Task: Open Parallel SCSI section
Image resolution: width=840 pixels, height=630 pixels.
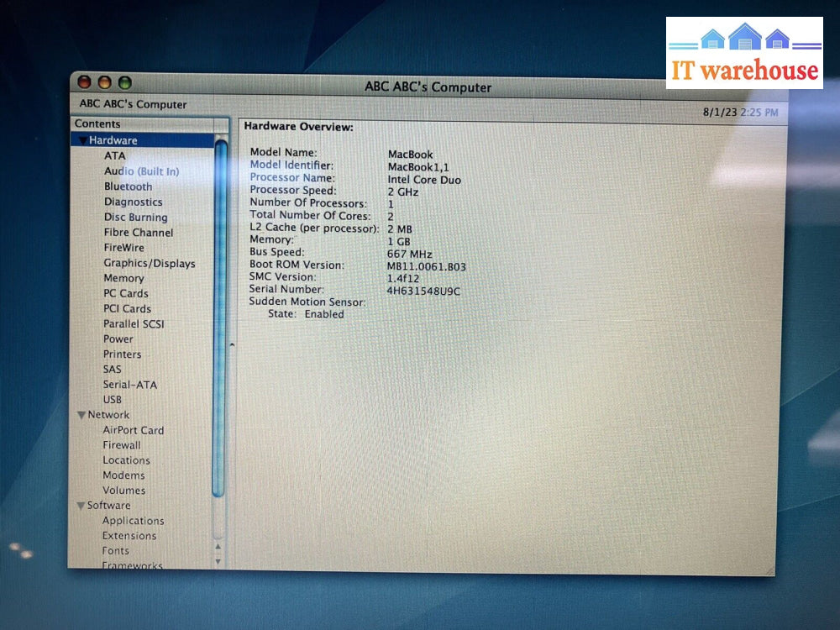Action: (x=134, y=324)
